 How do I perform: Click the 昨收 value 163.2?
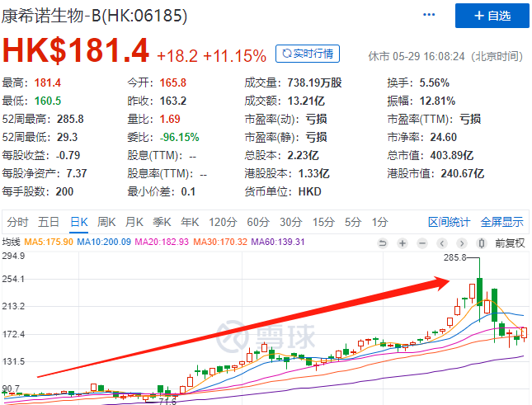(173, 101)
